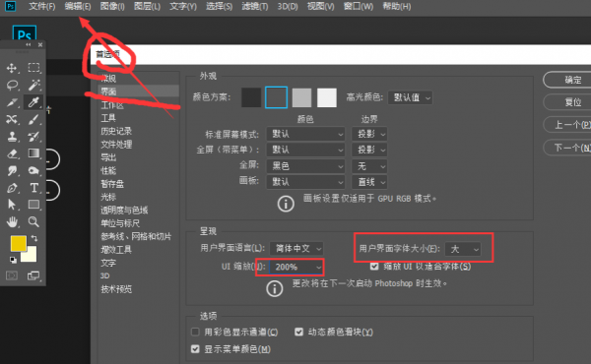Open UI 缩放 dropdown showing 200%
The image size is (591, 364).
click(x=296, y=267)
